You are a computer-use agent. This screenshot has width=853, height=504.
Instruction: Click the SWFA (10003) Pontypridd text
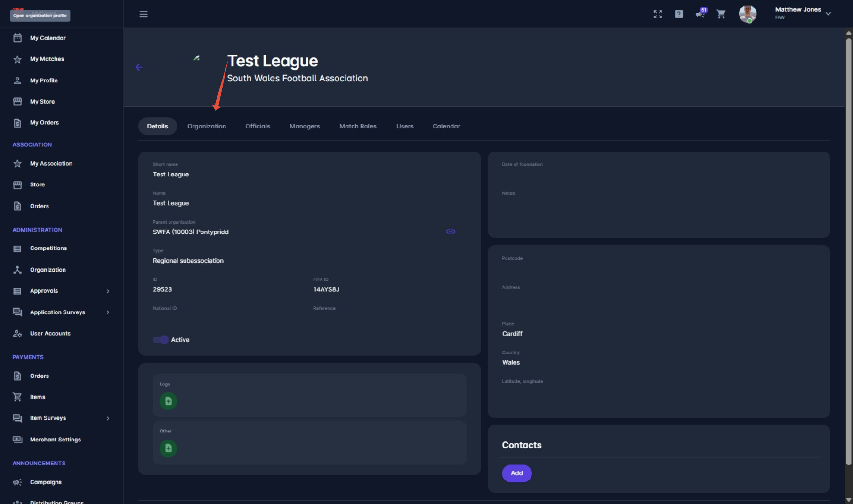191,232
